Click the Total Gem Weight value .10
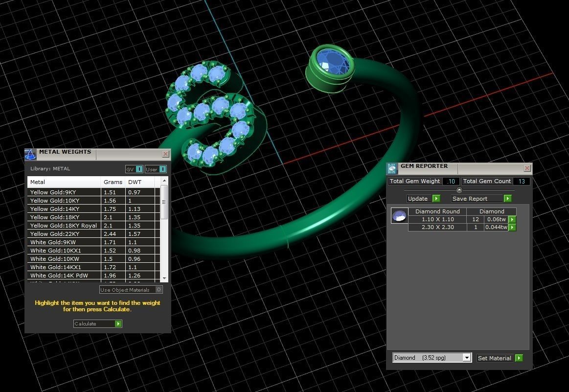This screenshot has width=569, height=392. (451, 181)
